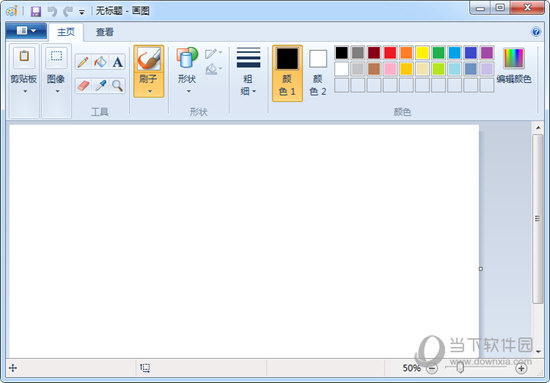Click the Save icon in title bar

point(36,12)
